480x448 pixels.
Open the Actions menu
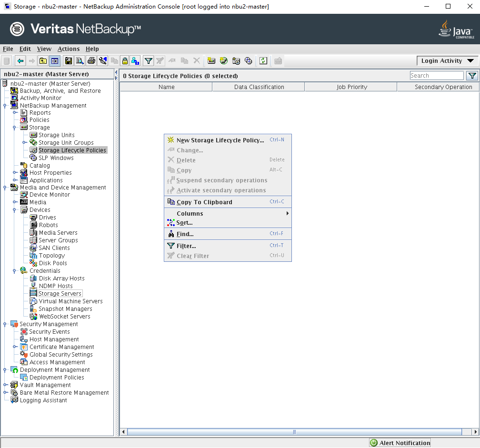click(69, 49)
